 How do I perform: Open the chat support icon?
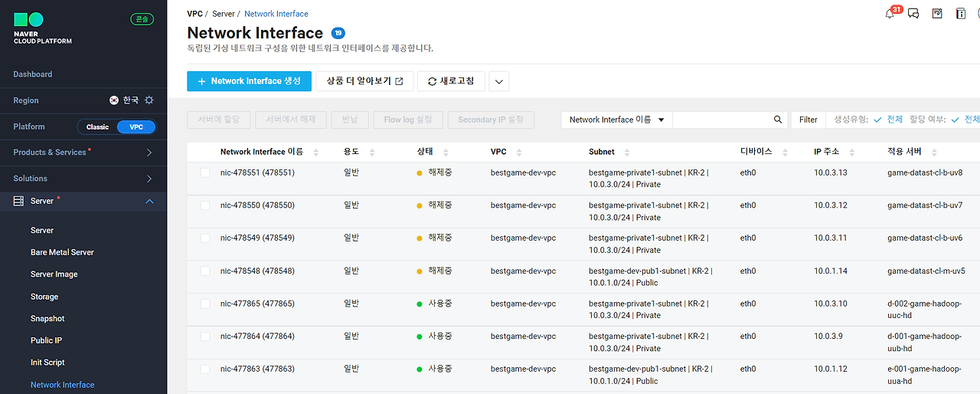(913, 14)
